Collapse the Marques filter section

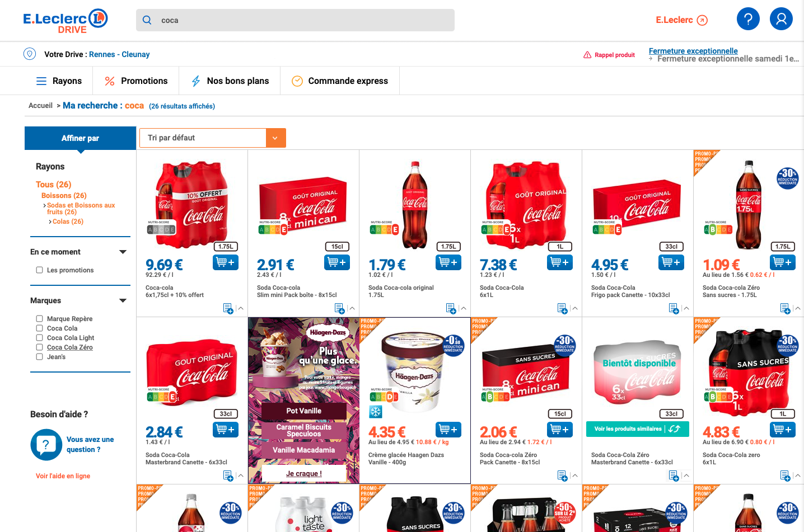[123, 301]
